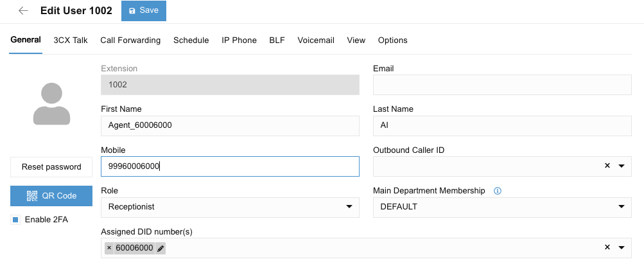644x275 pixels.
Task: Open the Assigned DID numbers dropdown arrow
Action: 622,248
